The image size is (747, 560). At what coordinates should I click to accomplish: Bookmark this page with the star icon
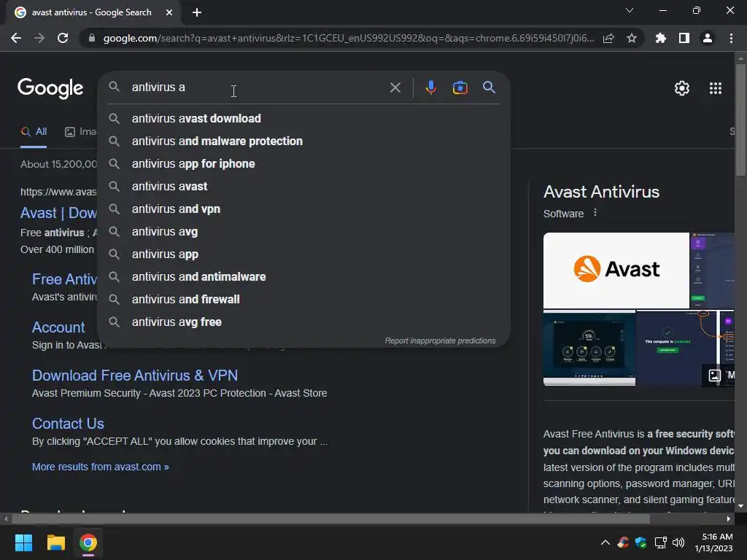[632, 38]
